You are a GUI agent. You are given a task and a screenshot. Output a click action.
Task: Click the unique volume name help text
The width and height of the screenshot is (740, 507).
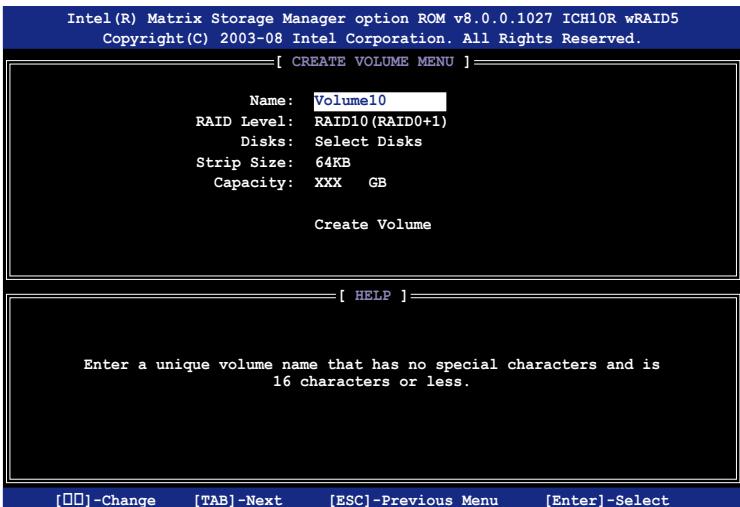point(370,372)
